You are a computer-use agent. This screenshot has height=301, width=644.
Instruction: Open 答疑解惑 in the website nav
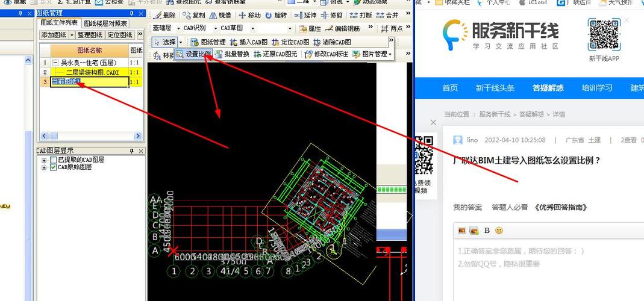click(x=548, y=88)
